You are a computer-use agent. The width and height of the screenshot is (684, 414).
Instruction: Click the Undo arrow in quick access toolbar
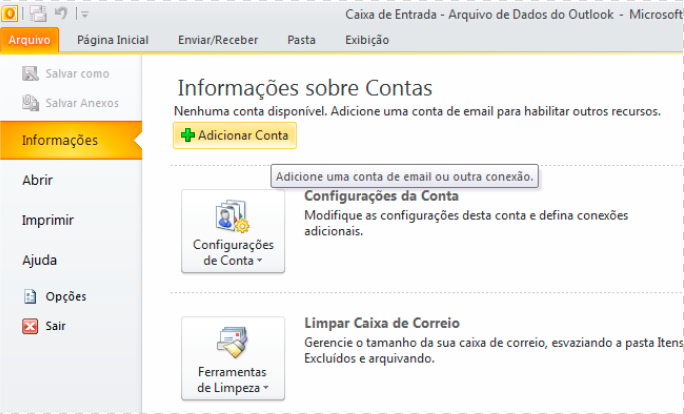pos(61,14)
